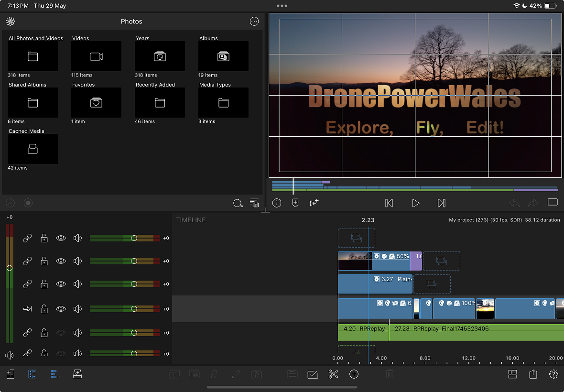Open the Years folder
The width and height of the screenshot is (564, 392).
click(160, 56)
